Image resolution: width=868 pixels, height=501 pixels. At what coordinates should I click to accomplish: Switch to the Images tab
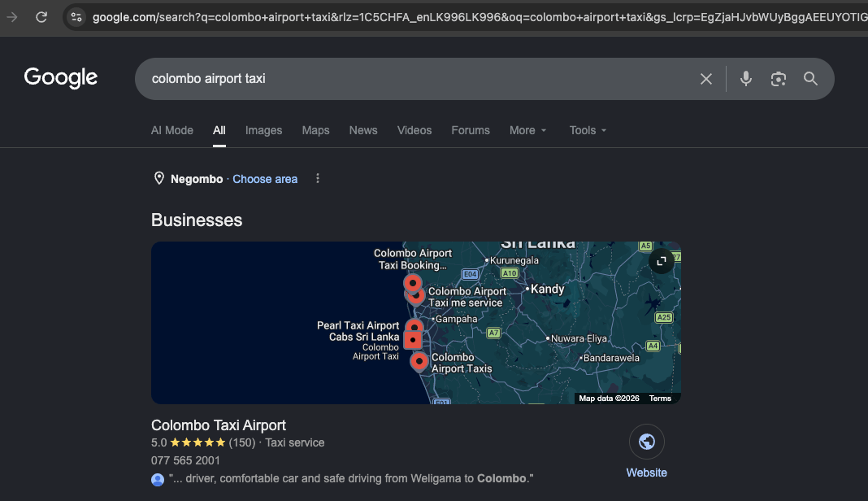click(x=263, y=130)
